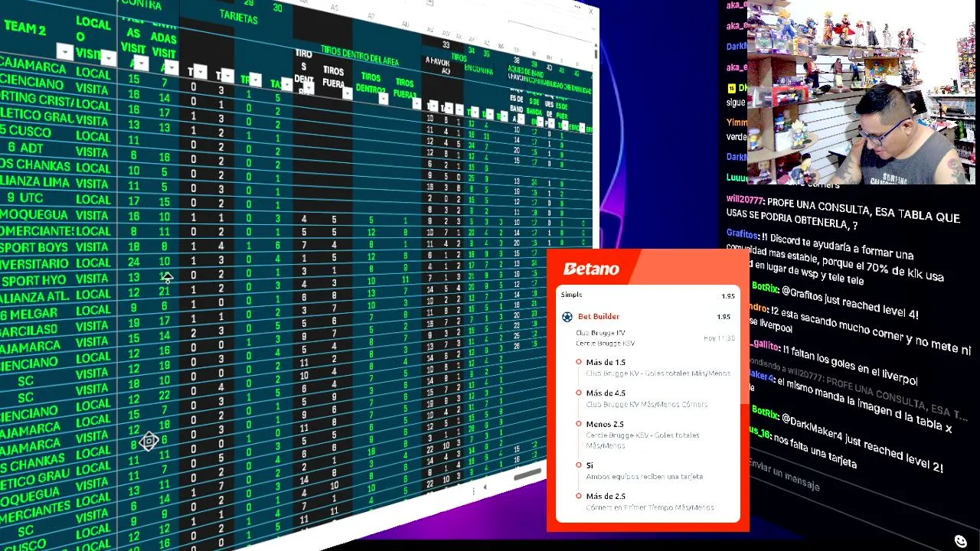The height and width of the screenshot is (551, 980).
Task: Click username will20777 in chat
Action: pyautogui.click(x=744, y=200)
